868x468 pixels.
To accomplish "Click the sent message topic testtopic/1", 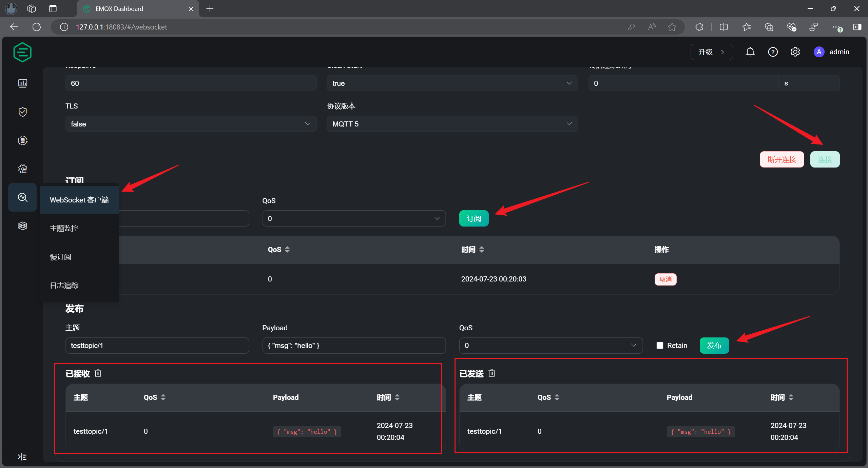I will coord(484,431).
